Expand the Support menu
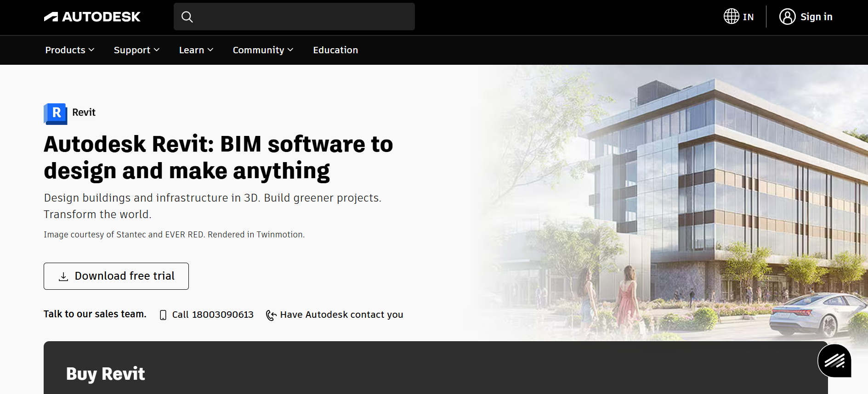 click(136, 50)
